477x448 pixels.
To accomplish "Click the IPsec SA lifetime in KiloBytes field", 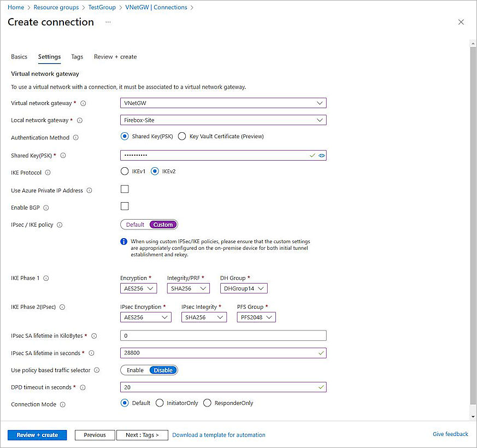I will (223, 335).
